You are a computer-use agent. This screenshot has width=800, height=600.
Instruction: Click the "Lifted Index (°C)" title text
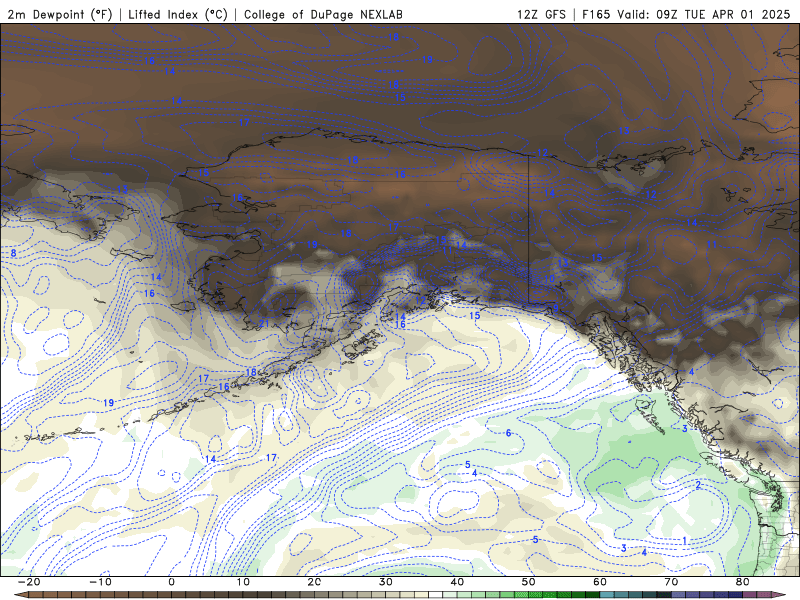(178, 14)
